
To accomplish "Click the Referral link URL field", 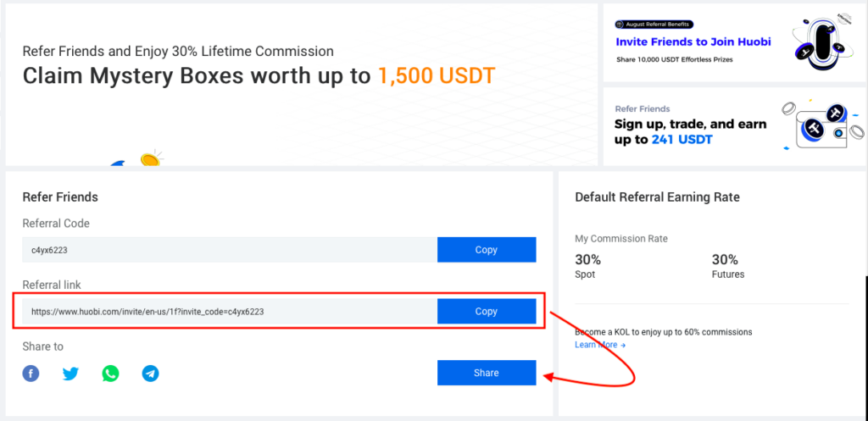I will (230, 312).
